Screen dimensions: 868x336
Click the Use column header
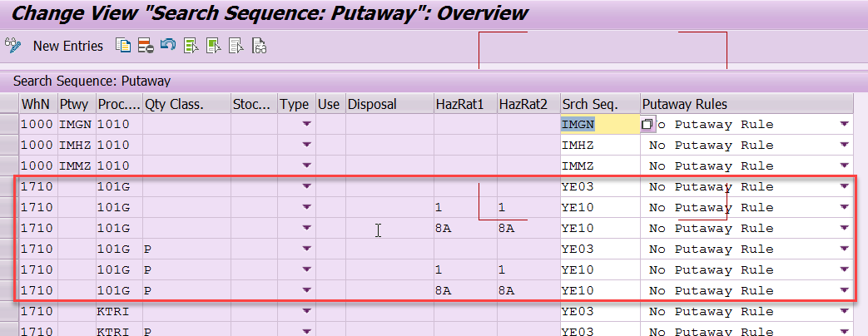[x=330, y=104]
